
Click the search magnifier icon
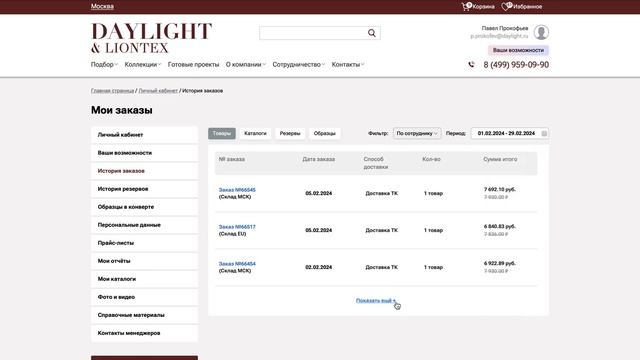point(371,33)
